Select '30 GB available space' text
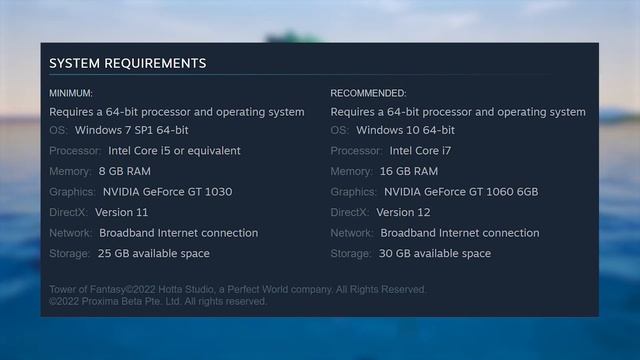Viewport: 640px width, 360px height. pyautogui.click(x=435, y=253)
